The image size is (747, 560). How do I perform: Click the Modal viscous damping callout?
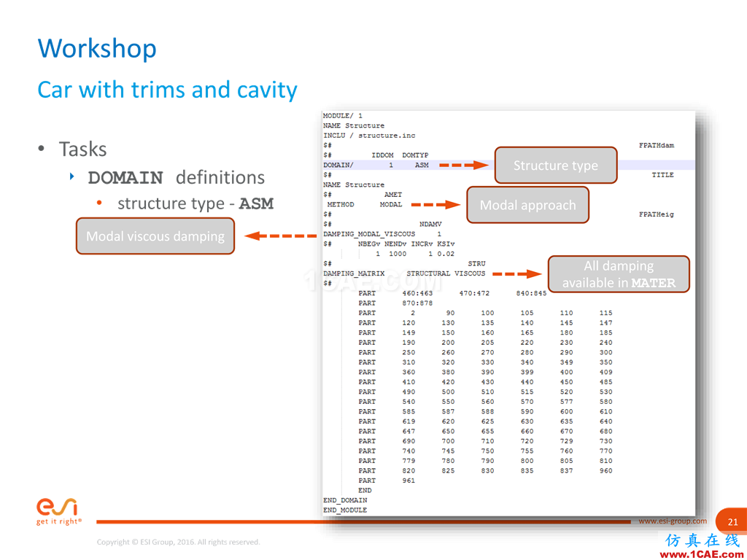point(155,236)
